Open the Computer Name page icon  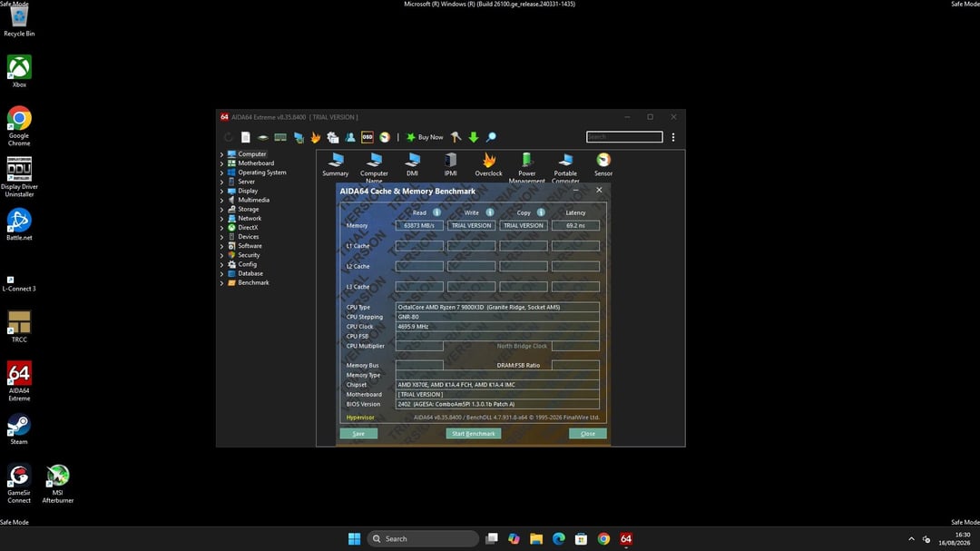pyautogui.click(x=374, y=168)
